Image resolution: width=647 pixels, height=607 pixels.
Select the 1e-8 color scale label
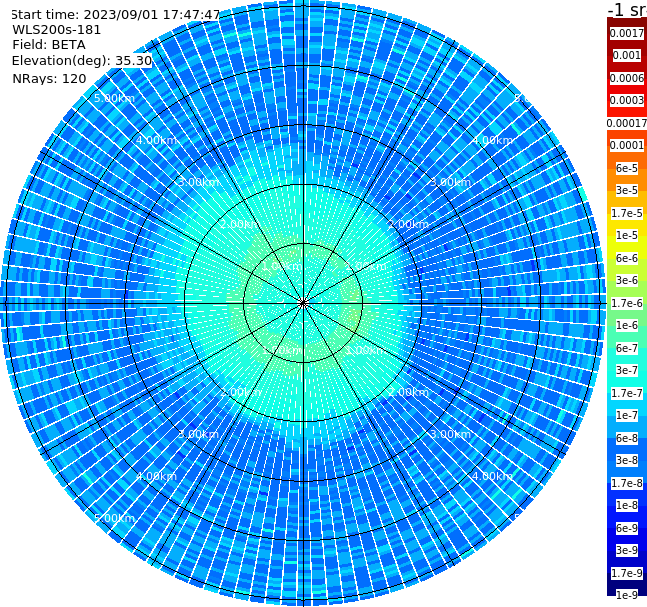coord(627,505)
